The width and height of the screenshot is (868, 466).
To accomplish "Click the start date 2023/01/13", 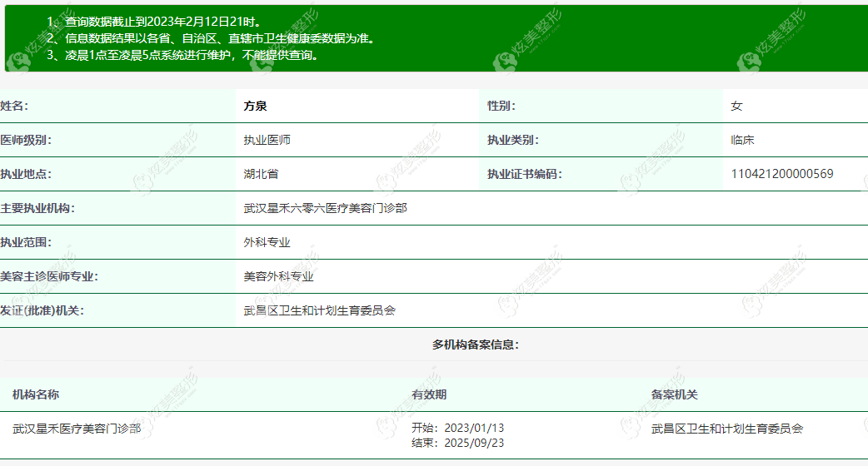I will 474,428.
